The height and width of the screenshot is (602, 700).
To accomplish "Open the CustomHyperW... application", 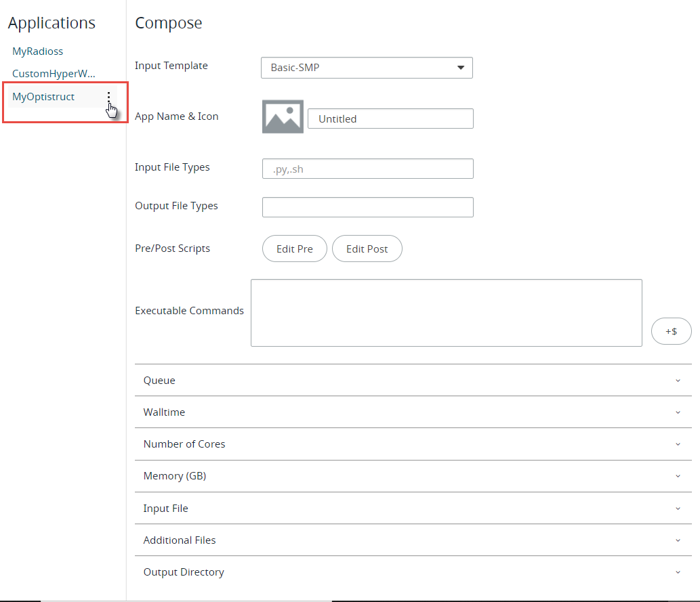I will (x=54, y=74).
